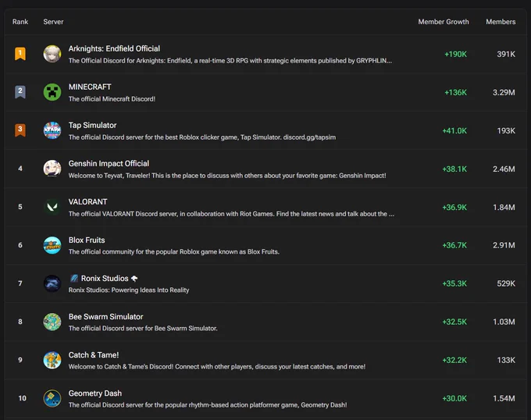Sort by Member Growth column header
The image size is (531, 420).
(444, 22)
